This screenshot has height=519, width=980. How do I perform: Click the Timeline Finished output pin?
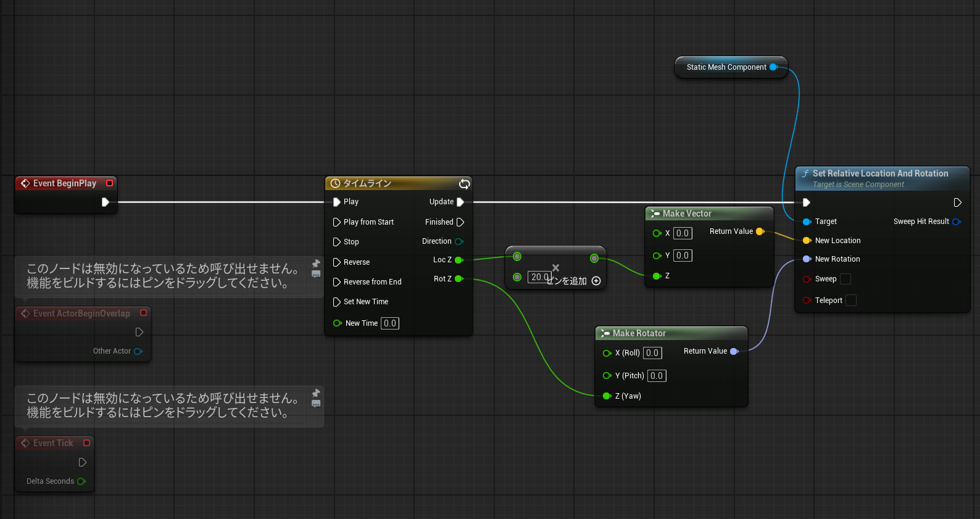click(x=460, y=222)
